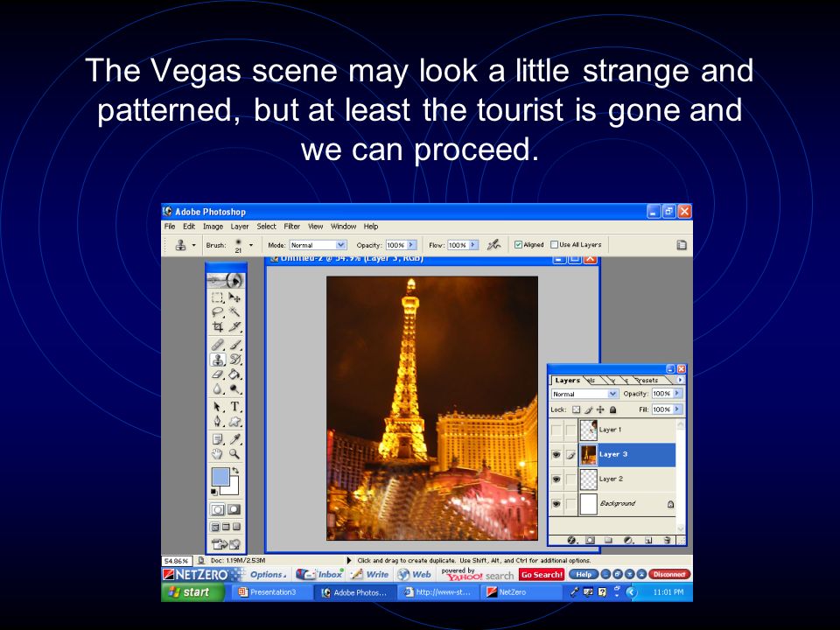The width and height of the screenshot is (840, 630).
Task: Select the Custom Shape tool
Action: click(x=234, y=422)
